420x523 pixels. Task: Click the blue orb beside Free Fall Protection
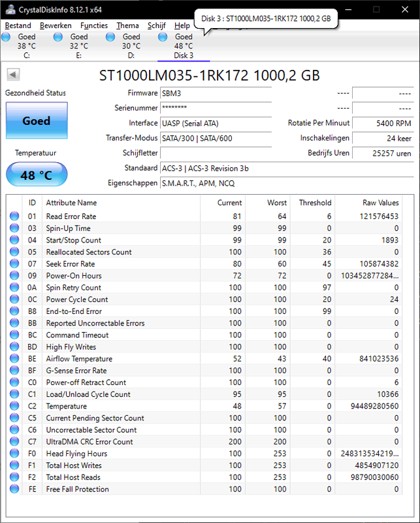click(x=14, y=489)
